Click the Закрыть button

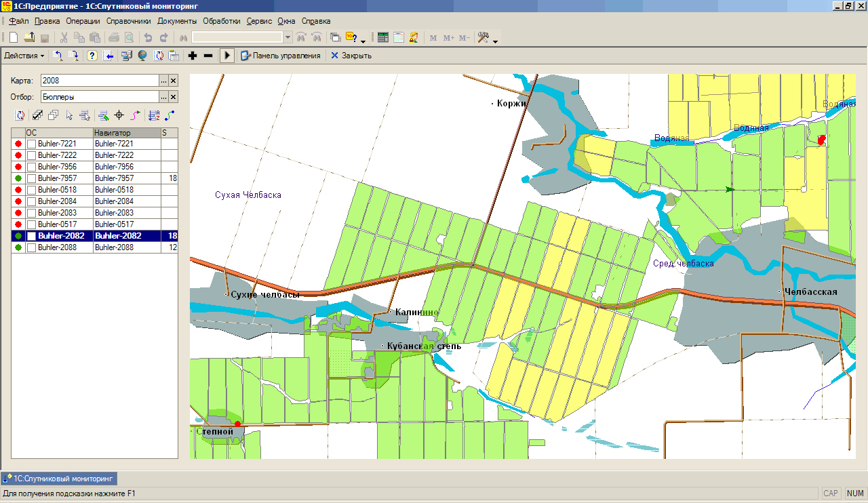351,56
